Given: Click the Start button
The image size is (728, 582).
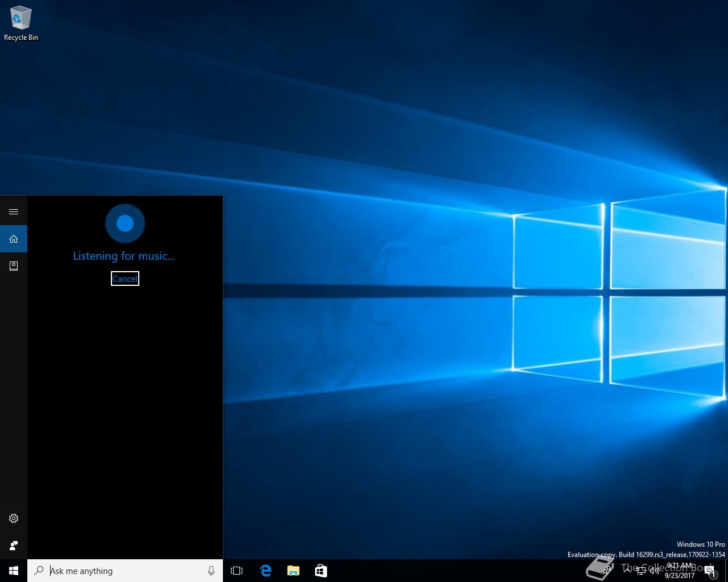Looking at the screenshot, I should coord(14,571).
